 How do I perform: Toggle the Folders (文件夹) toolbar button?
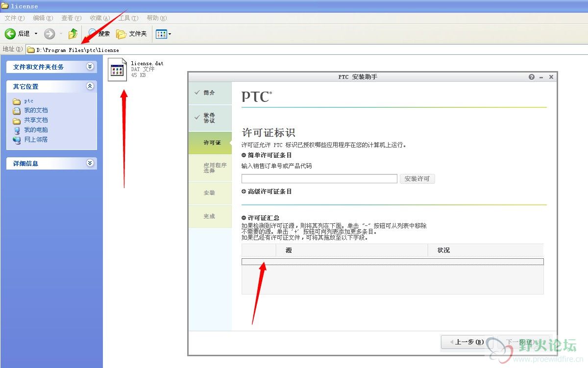tap(132, 34)
